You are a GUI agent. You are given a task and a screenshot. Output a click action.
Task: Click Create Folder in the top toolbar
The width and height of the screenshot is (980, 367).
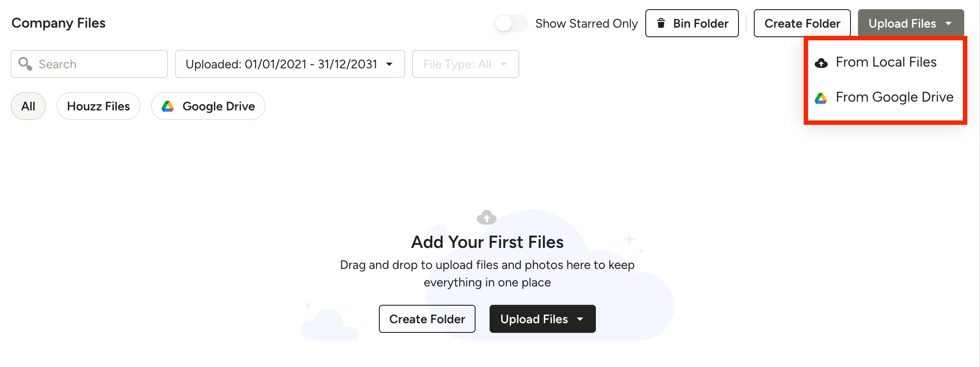pos(802,23)
